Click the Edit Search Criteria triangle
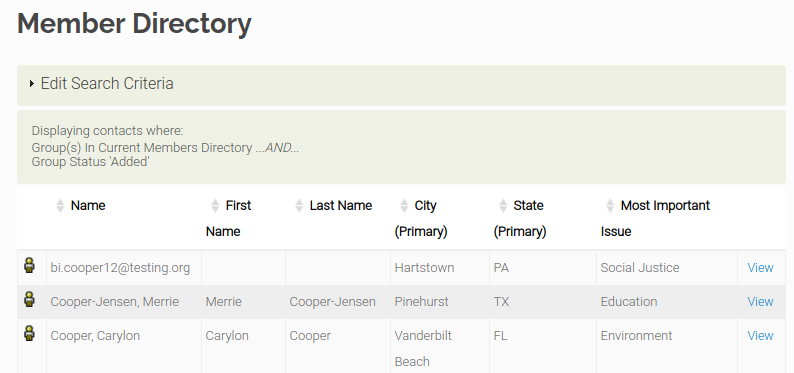Image resolution: width=794 pixels, height=373 pixels. [32, 84]
